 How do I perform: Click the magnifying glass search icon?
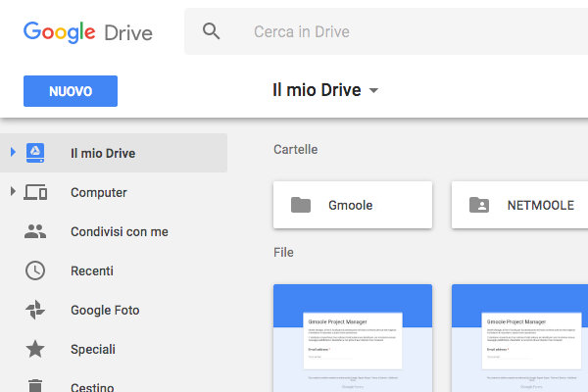coord(212,31)
